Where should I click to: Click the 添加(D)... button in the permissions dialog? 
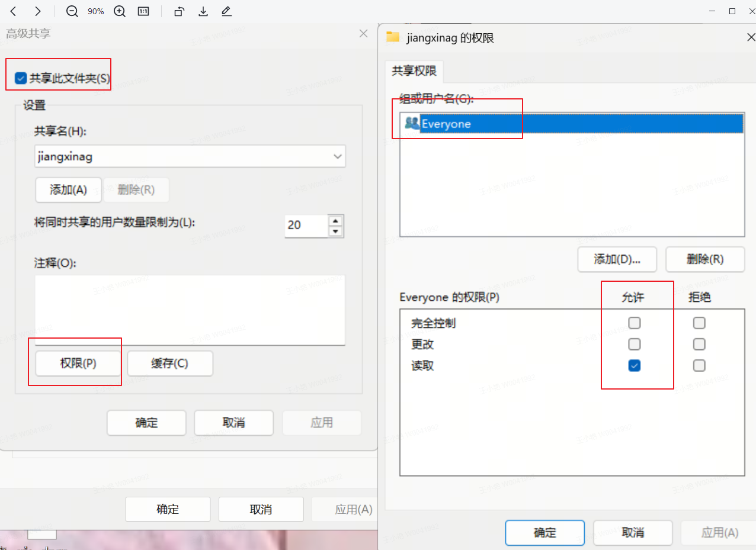pos(617,259)
